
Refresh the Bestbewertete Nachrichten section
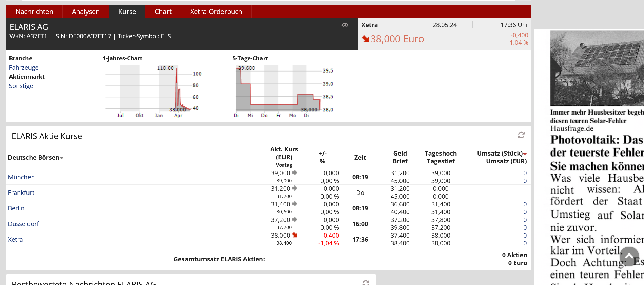coord(366,282)
